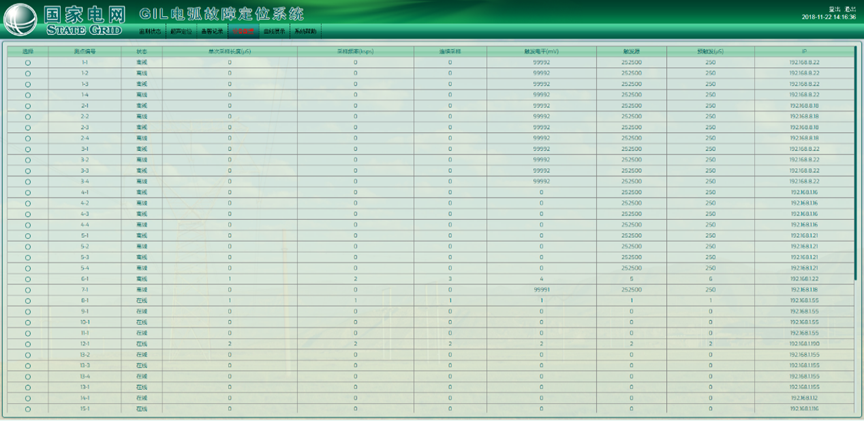
Task: Select the radio button for row 2-2
Action: point(28,117)
